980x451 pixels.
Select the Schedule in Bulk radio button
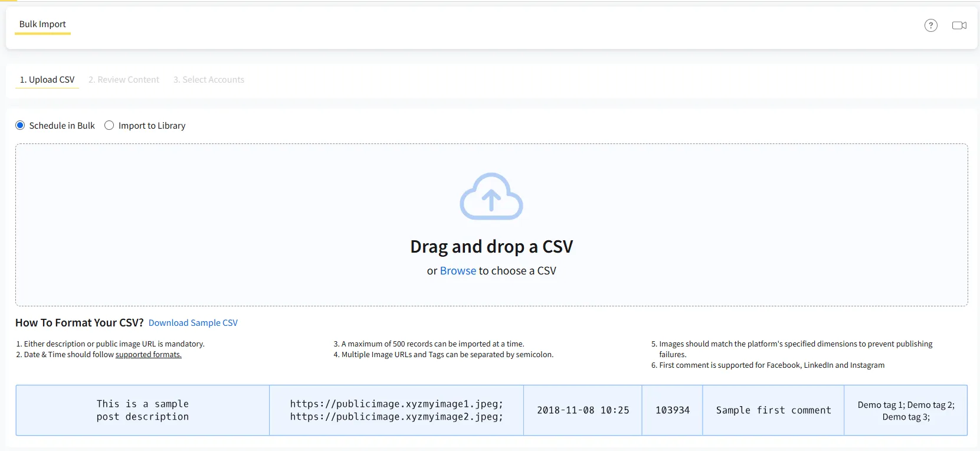pos(20,125)
